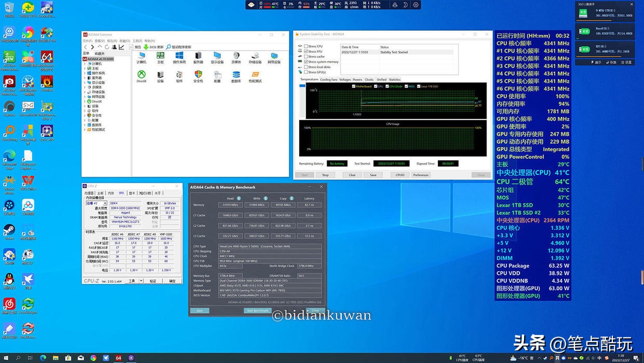Click the info icon next to Read
Viewport: 644px width, 363px height.
click(x=239, y=198)
